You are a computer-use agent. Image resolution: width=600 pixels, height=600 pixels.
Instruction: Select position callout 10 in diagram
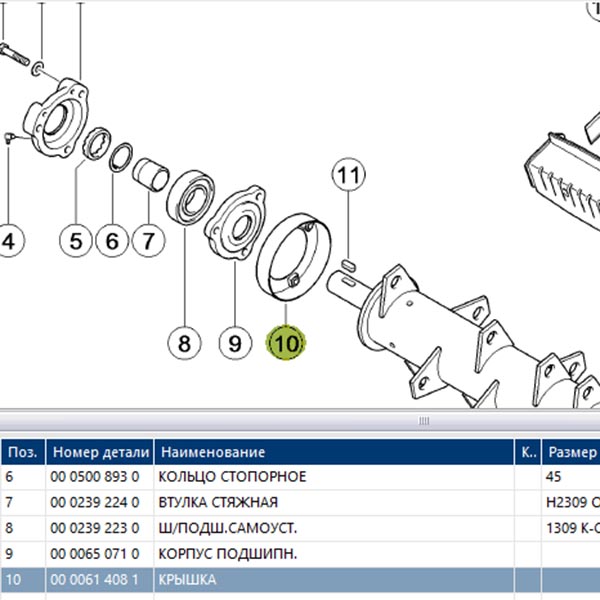click(286, 342)
